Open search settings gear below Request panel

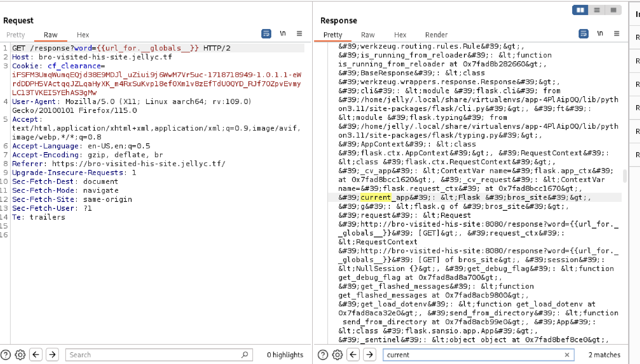click(x=20, y=355)
